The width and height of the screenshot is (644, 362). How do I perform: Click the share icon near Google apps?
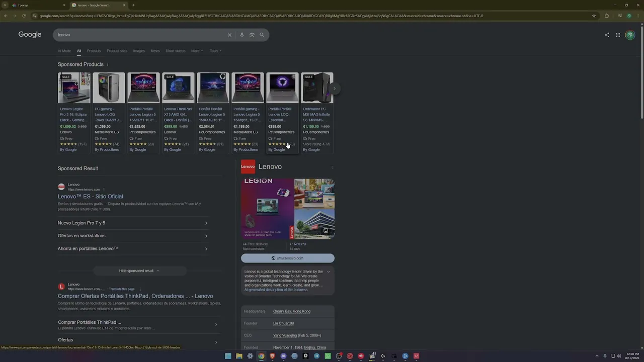(607, 35)
